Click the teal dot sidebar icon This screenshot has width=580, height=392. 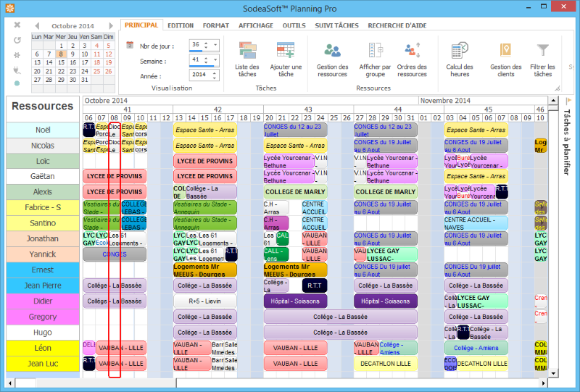(x=17, y=83)
